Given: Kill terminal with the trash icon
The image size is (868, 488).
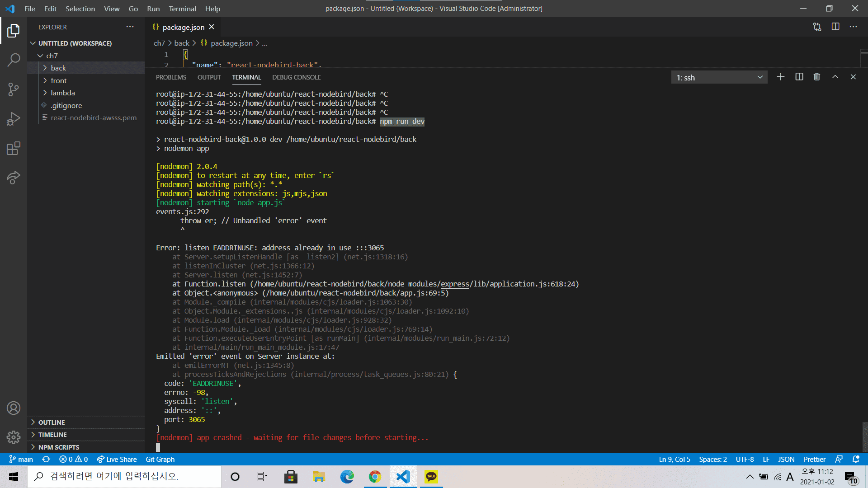Looking at the screenshot, I should click(816, 77).
